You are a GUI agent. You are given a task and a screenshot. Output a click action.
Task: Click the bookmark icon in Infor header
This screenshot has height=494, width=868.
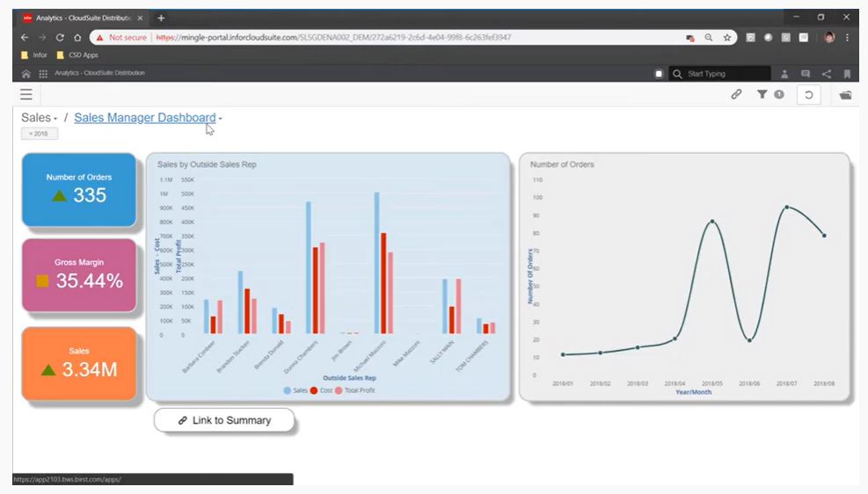click(x=847, y=74)
